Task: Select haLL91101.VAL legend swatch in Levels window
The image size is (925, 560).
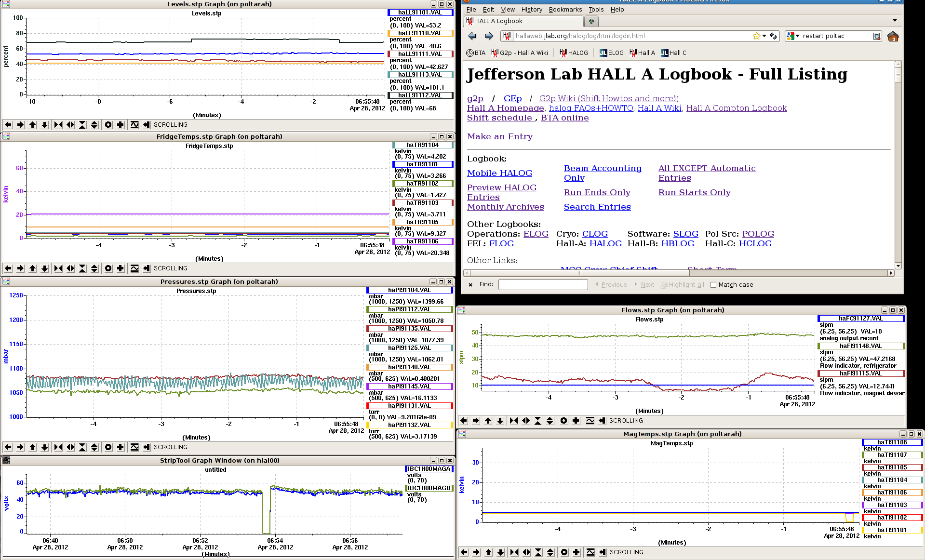Action: tap(420, 13)
